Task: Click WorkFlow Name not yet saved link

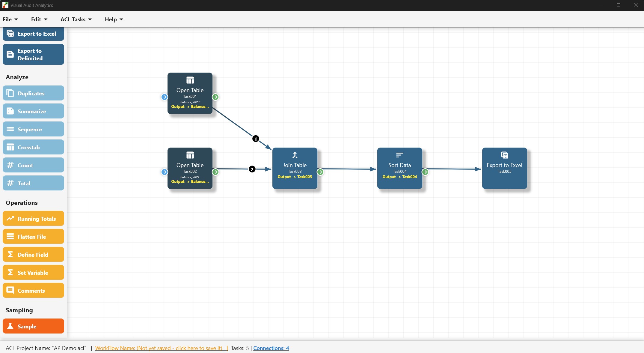Action: click(x=161, y=348)
